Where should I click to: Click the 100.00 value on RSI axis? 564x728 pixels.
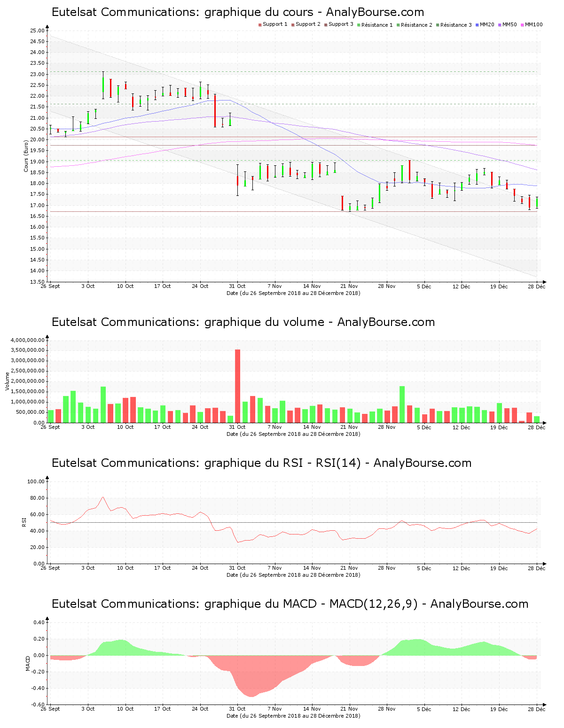pos(36,481)
